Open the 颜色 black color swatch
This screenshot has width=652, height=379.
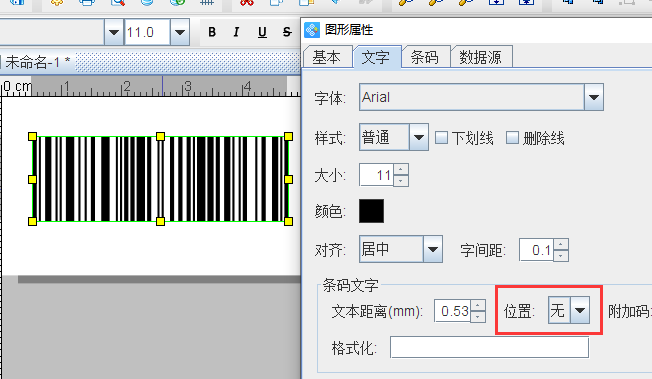coord(371,211)
